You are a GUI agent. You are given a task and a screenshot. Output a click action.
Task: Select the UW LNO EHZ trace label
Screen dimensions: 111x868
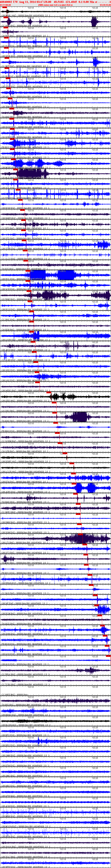[25, 380]
